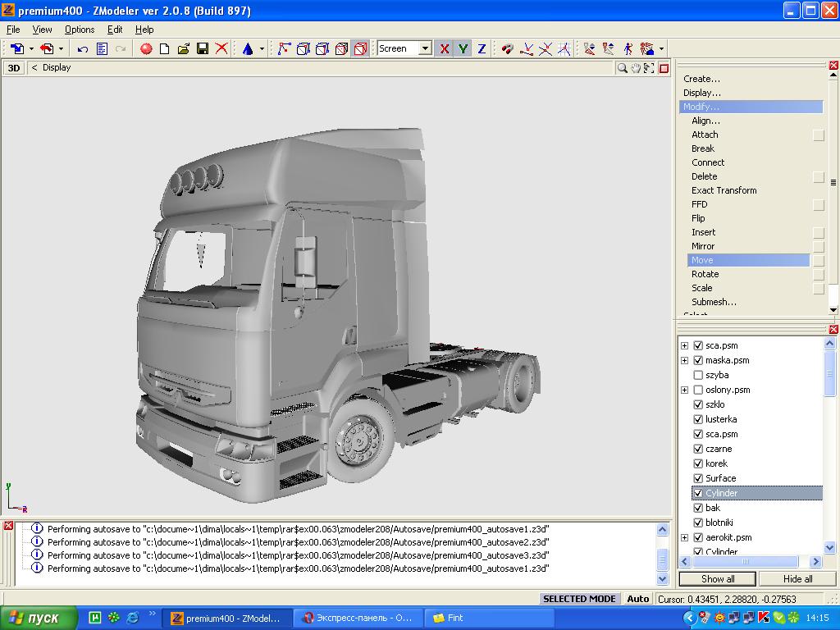This screenshot has height=630, width=840.
Task: Select the pan hand tool in viewport header
Action: click(636, 68)
